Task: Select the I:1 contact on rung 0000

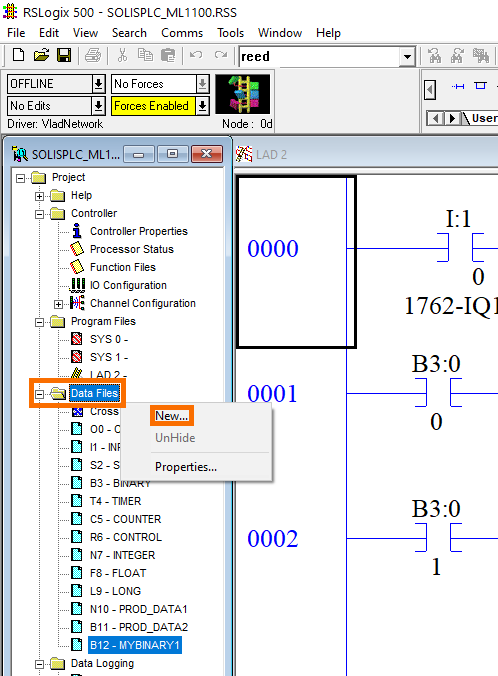Action: tap(460, 247)
